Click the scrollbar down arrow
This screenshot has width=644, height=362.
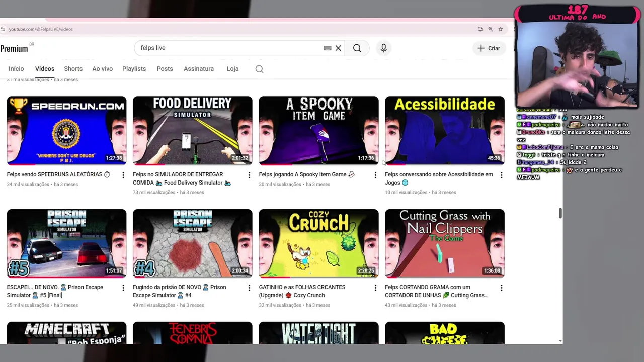pos(560,341)
